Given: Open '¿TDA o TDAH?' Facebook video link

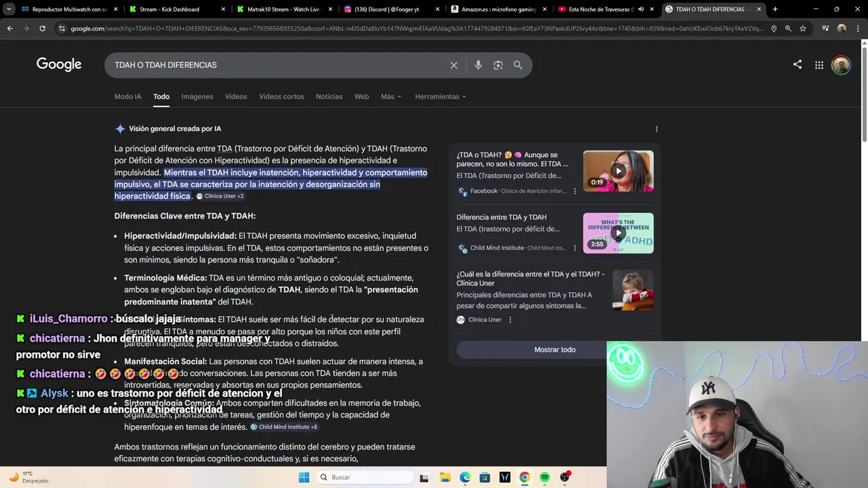Looking at the screenshot, I should [x=512, y=159].
